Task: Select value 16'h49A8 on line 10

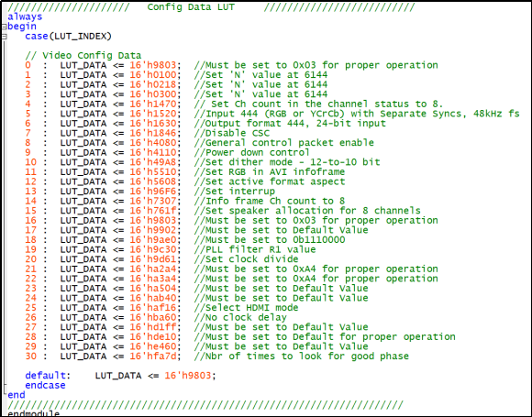Action: point(153,162)
